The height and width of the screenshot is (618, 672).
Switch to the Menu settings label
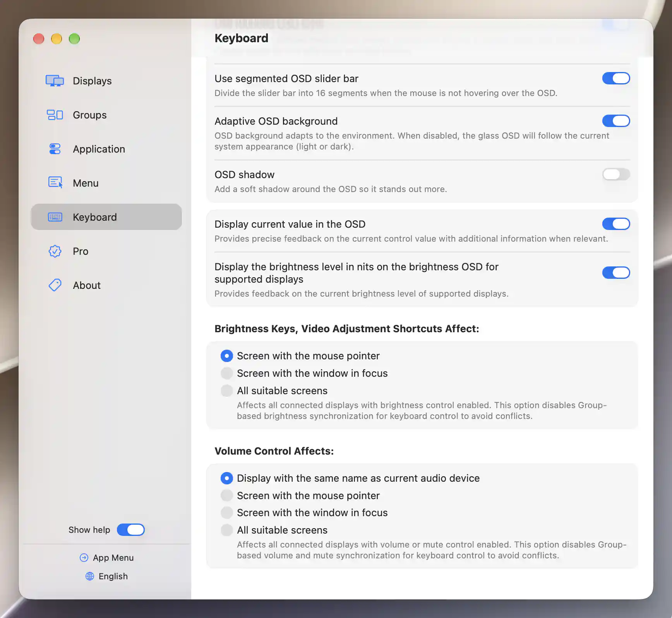point(86,183)
